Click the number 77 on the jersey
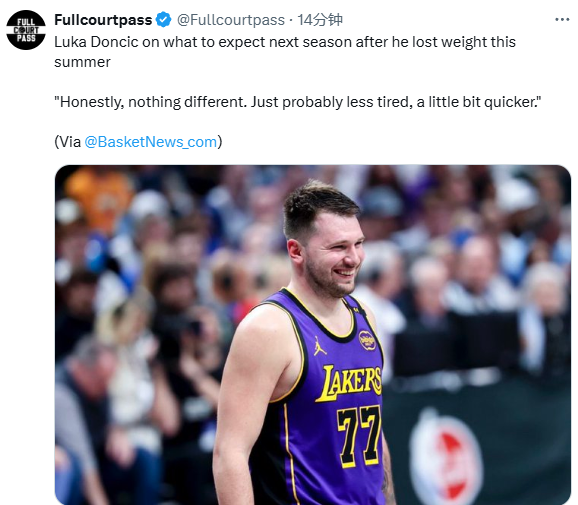The height and width of the screenshot is (505, 578). 359,436
